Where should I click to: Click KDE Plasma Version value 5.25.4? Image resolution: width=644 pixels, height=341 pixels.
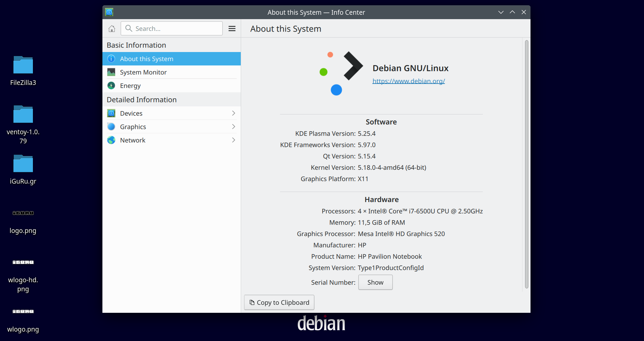[x=367, y=134]
